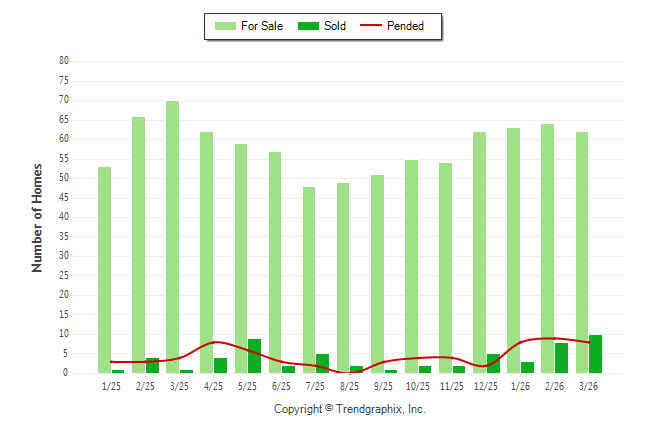Click the 80 value on the y-axis
Image resolution: width=646 pixels, height=434 pixels.
(63, 61)
